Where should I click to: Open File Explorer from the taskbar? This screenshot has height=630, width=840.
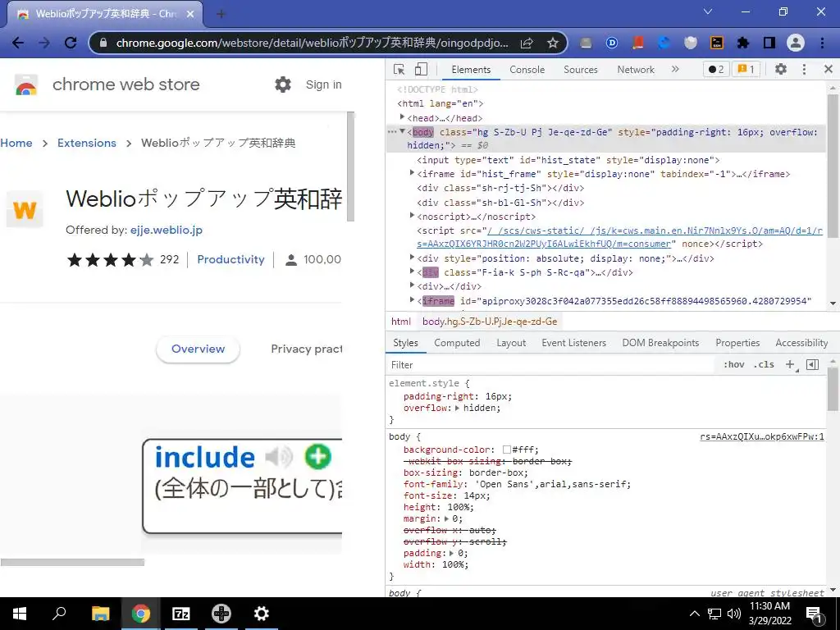[100, 614]
